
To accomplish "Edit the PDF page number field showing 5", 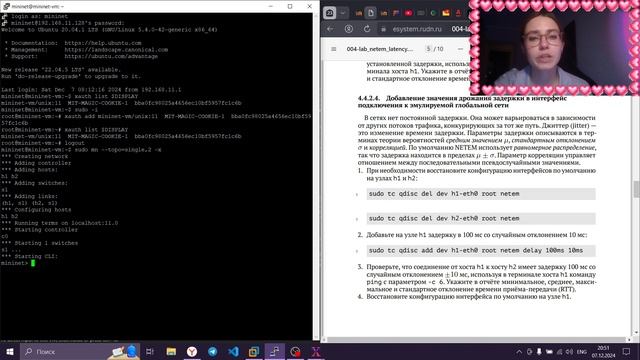I will coord(428,49).
